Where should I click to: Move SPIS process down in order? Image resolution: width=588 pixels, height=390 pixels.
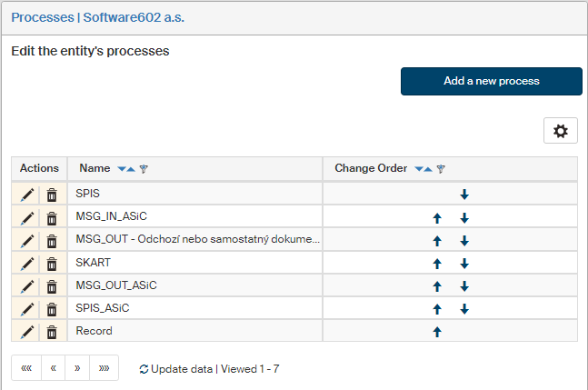463,195
